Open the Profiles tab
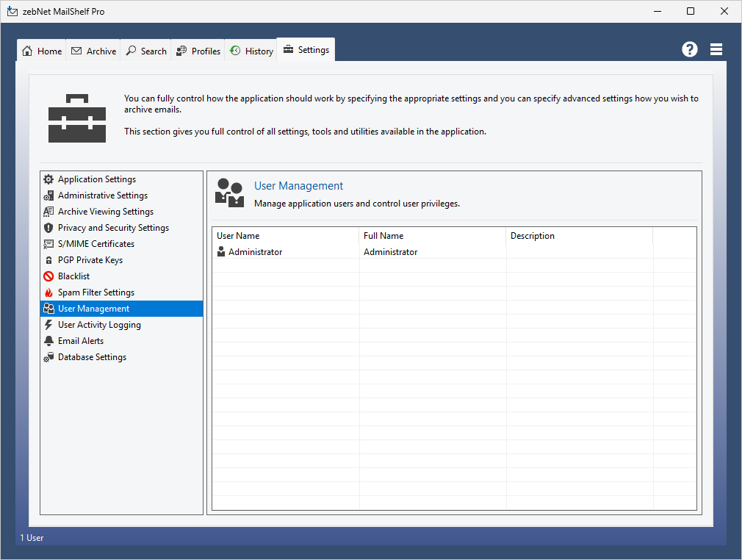This screenshot has width=742, height=560. click(x=198, y=51)
